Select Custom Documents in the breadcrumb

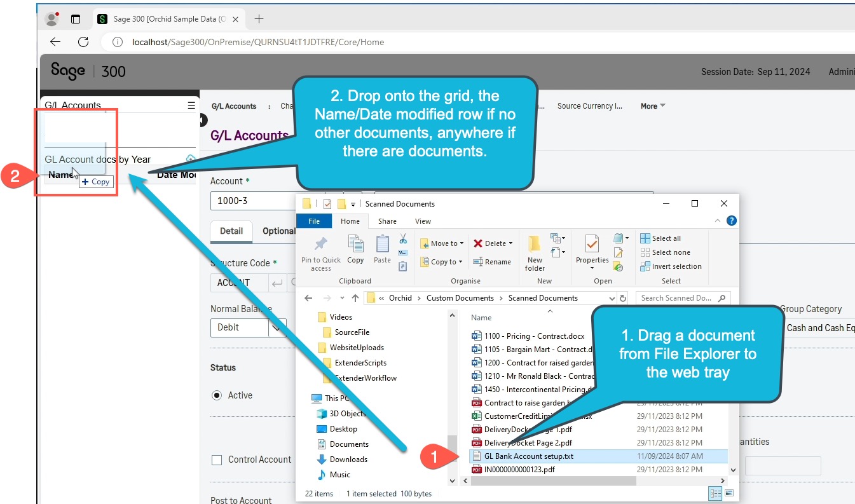(460, 298)
